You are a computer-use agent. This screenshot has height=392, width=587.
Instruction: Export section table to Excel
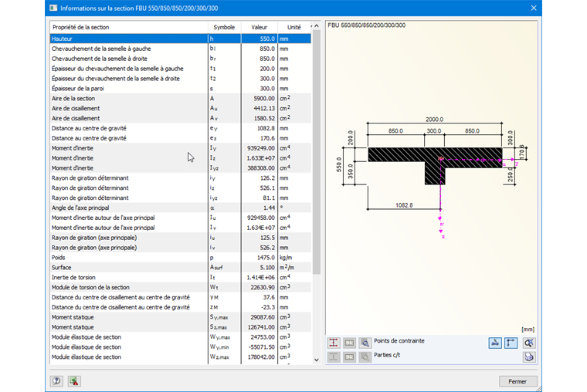coord(73,381)
